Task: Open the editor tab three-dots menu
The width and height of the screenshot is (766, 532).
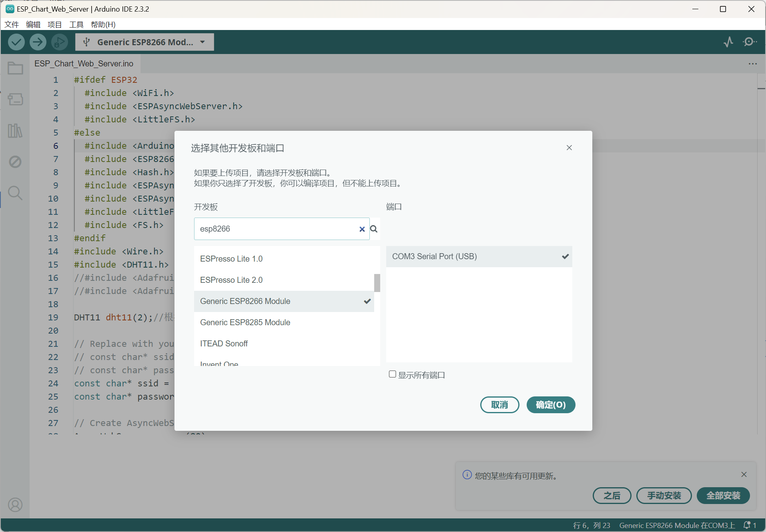Action: pyautogui.click(x=752, y=64)
